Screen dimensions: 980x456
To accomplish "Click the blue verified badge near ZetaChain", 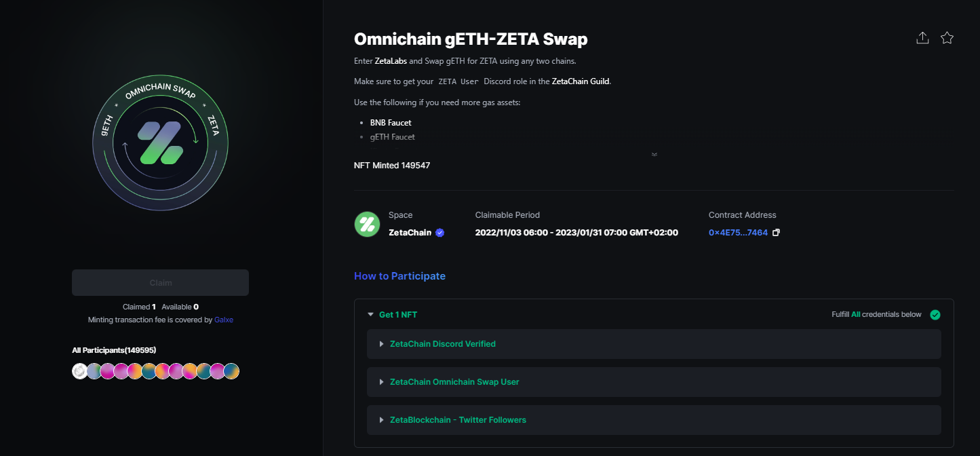I will 439,233.
